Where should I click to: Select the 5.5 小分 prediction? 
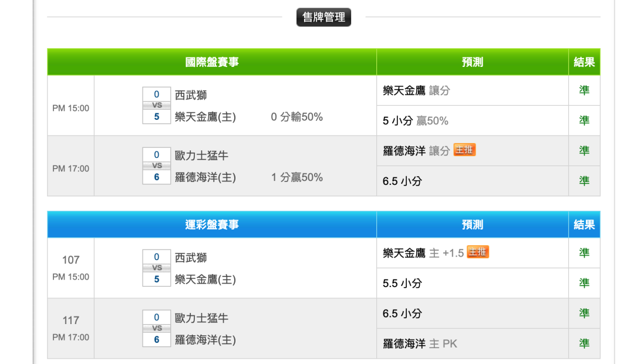402,283
